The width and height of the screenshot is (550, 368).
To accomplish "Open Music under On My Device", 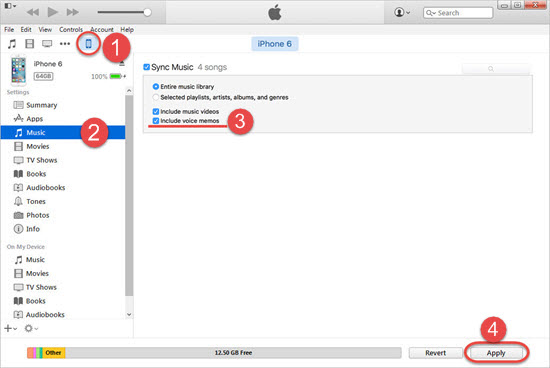I will coord(35,260).
